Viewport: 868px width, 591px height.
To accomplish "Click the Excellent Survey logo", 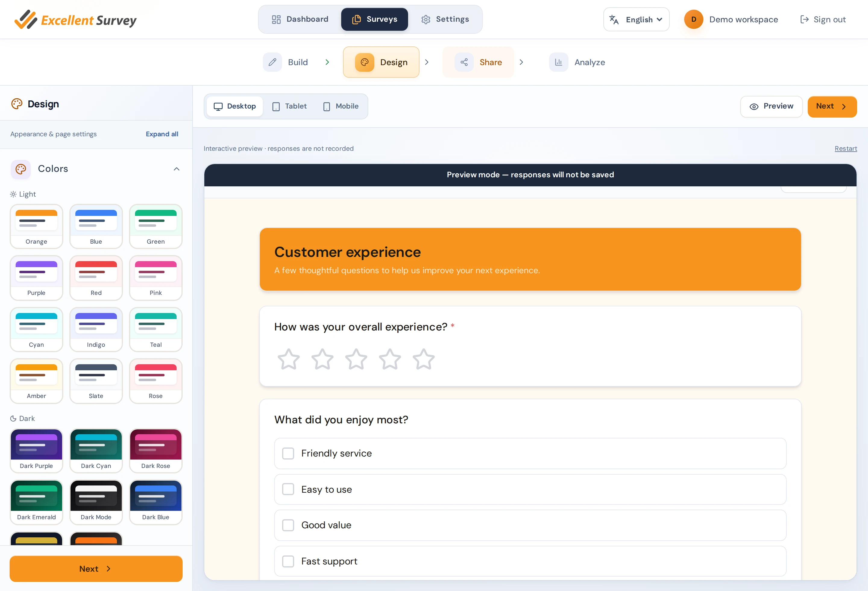I will tap(75, 19).
